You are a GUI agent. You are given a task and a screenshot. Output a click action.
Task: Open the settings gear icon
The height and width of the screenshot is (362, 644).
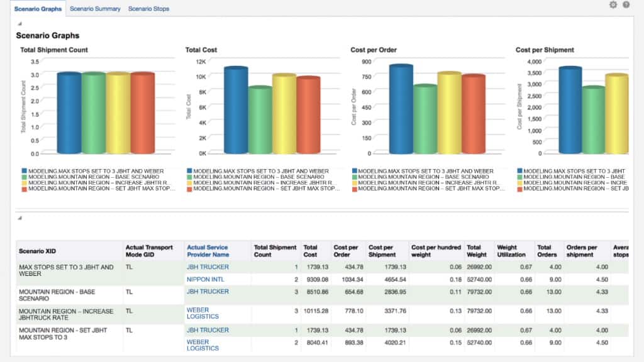click(x=614, y=5)
